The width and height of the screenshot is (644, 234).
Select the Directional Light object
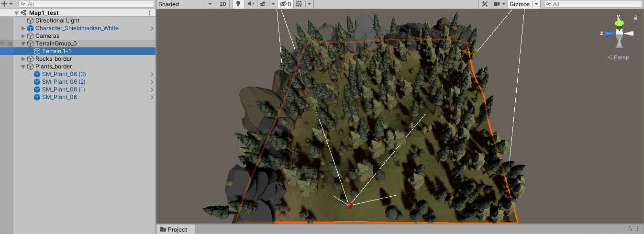click(x=57, y=21)
